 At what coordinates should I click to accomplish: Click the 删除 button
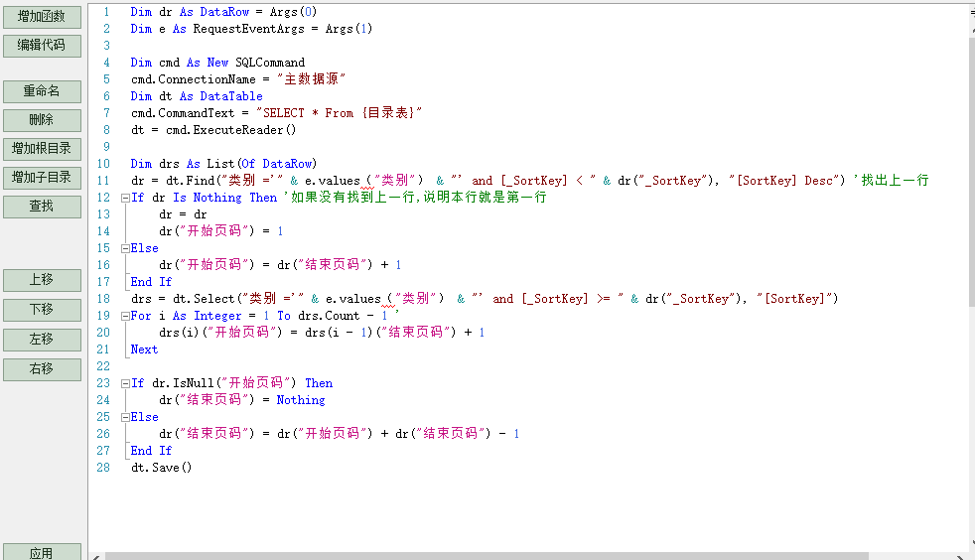coord(42,120)
